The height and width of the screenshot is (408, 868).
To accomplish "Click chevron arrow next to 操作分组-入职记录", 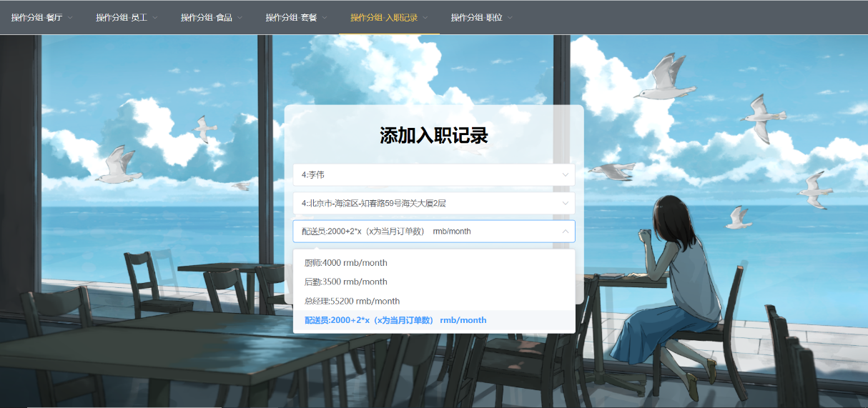I will [x=425, y=18].
